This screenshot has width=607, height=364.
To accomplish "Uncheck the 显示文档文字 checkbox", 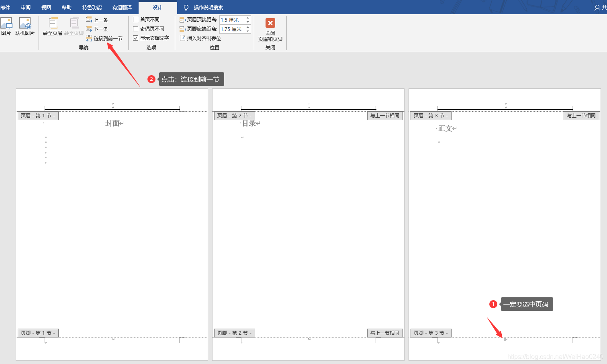I will coord(136,38).
